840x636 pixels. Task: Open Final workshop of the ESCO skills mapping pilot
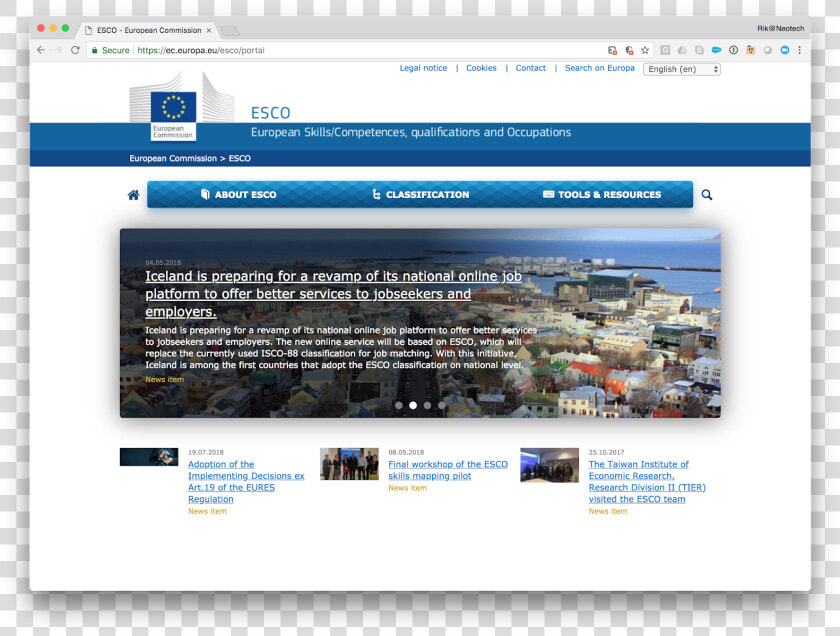[x=448, y=470]
